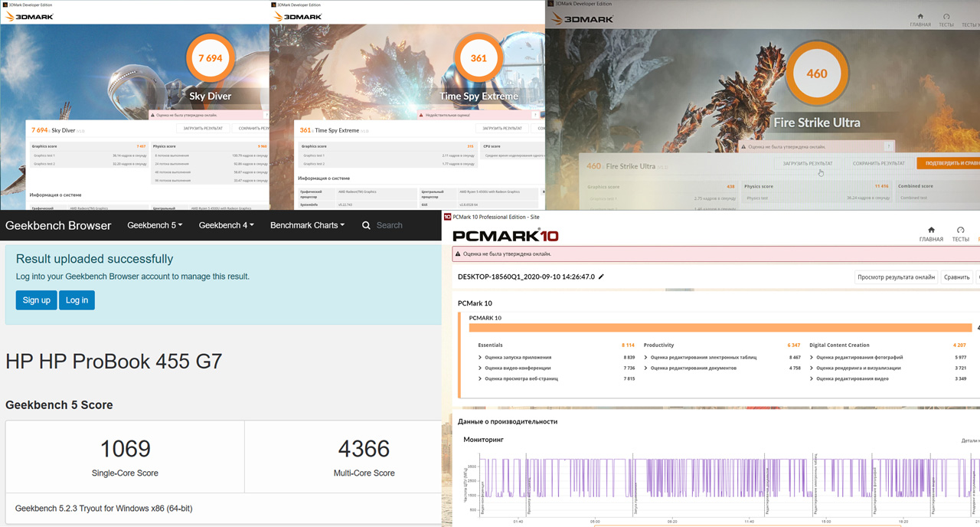Click the Sky Diver window title bar app icon
The image size is (980, 527).
[5, 5]
